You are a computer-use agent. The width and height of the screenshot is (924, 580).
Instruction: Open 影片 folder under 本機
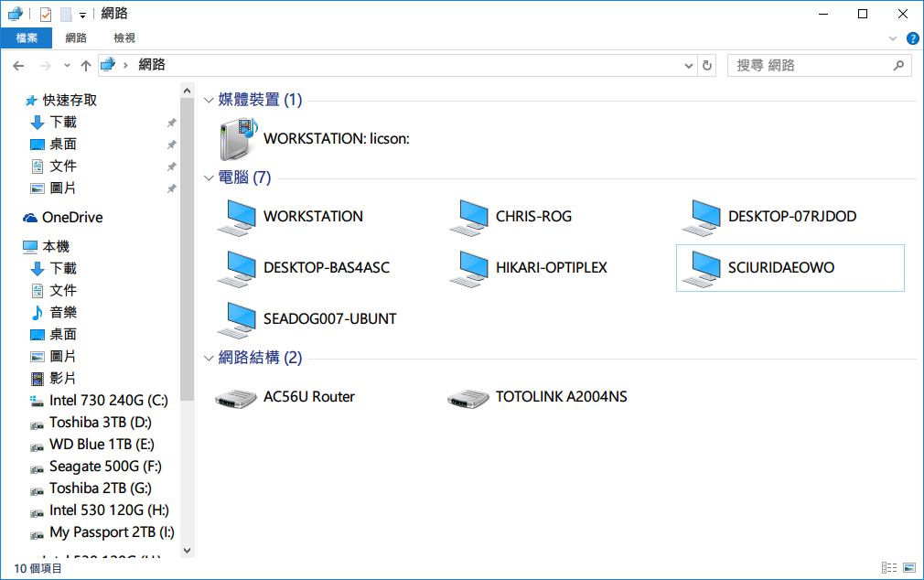(53, 379)
